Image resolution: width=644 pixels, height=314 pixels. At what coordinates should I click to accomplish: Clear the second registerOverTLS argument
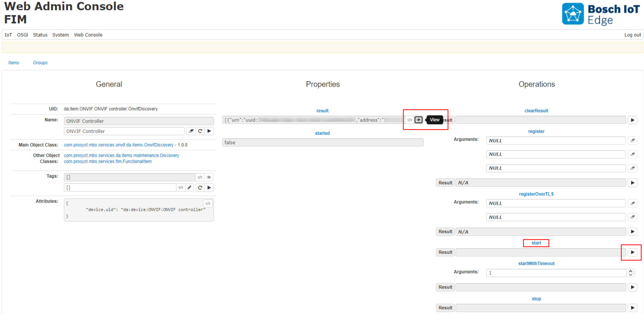pyautogui.click(x=633, y=217)
